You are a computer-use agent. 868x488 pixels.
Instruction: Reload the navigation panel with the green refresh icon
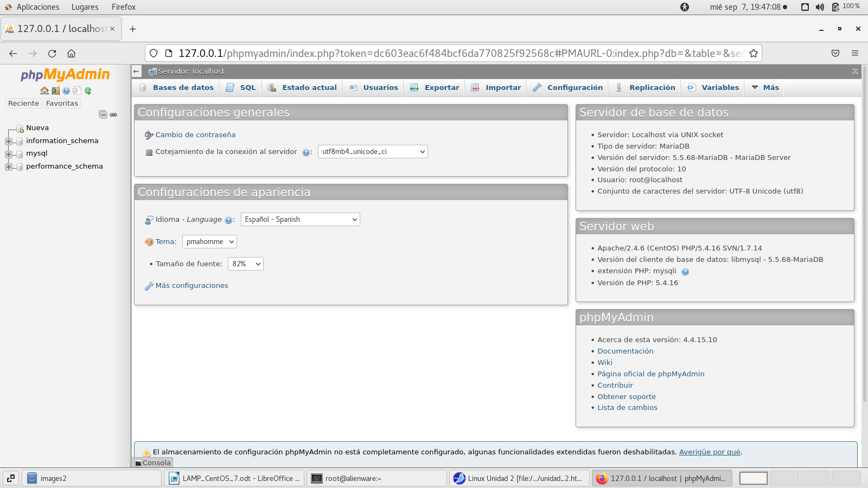pyautogui.click(x=88, y=91)
